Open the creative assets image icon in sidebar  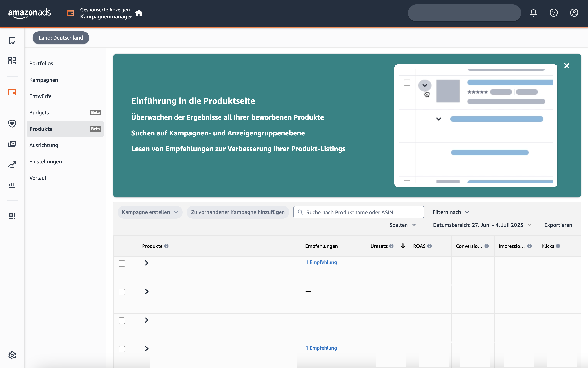12,144
